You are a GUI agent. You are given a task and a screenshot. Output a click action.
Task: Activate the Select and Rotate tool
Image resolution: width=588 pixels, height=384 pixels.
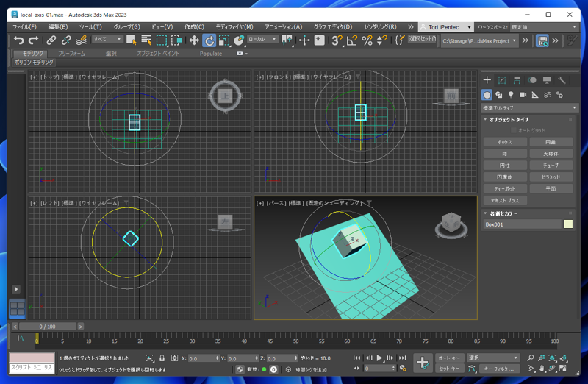tap(209, 40)
